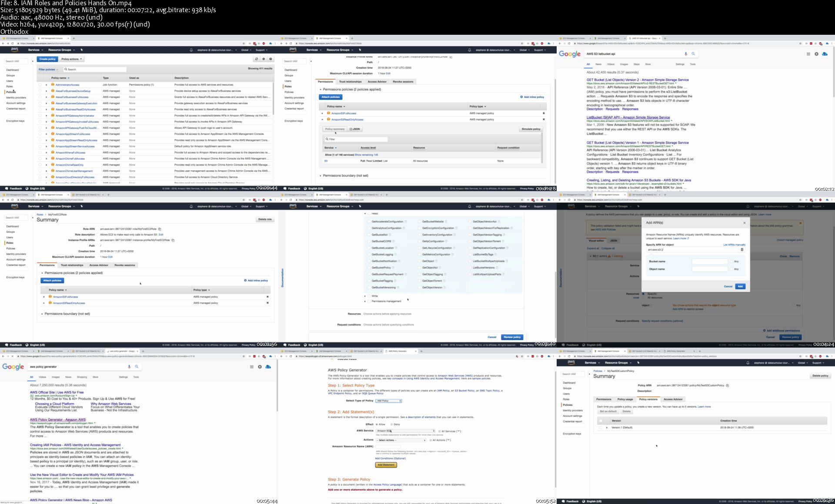The width and height of the screenshot is (835, 504).
Task: Click microphone icon in 'aws policy generator' search
Action: click(x=129, y=367)
